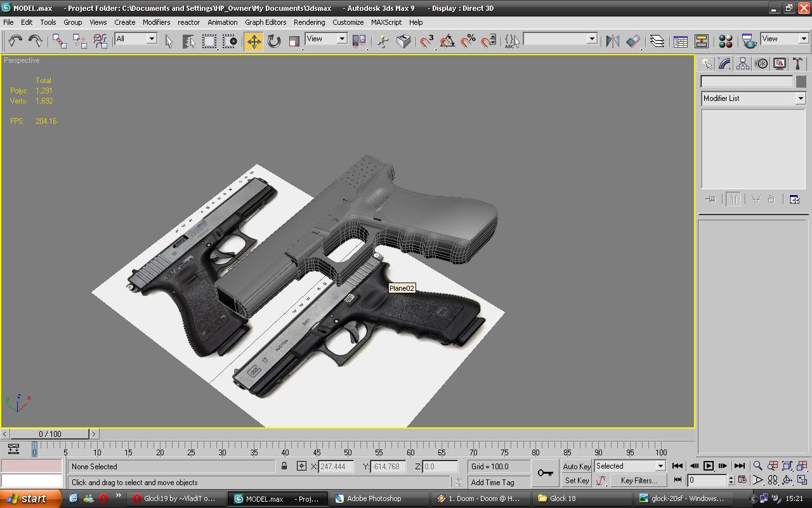
Task: Activate the Select and Scale tool
Action: [x=294, y=41]
